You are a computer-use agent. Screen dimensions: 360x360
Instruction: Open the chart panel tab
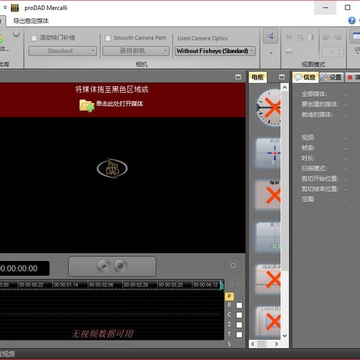pyautogui.click(x=258, y=77)
